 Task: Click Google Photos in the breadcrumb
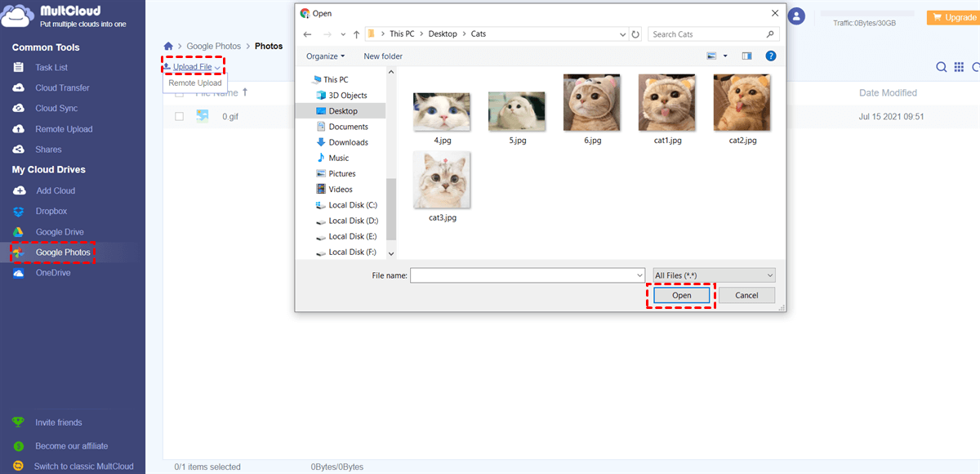(x=213, y=47)
